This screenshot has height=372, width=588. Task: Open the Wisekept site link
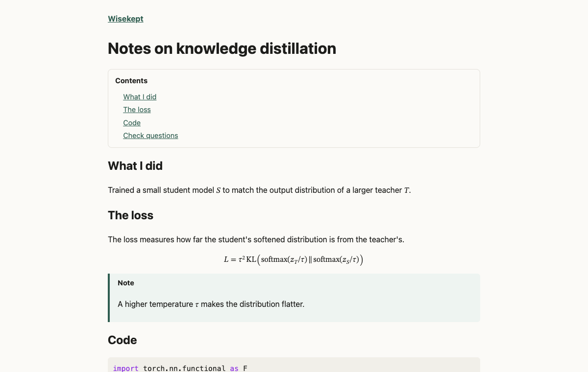click(125, 19)
